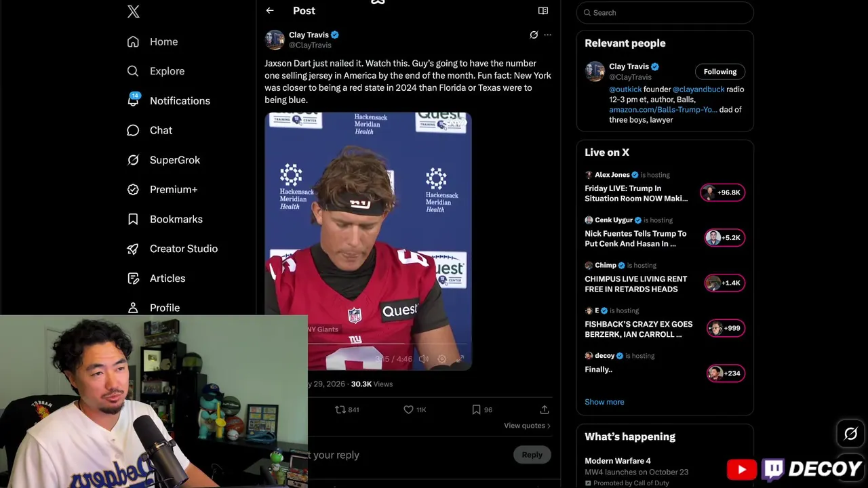Screen dimensions: 868x488
Task: Click the X logo icon
Action: [x=134, y=12]
